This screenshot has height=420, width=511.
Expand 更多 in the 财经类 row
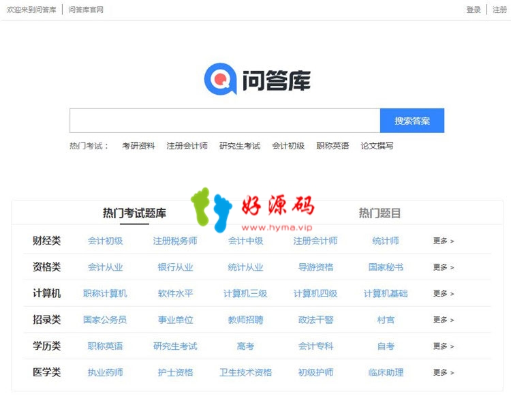[444, 241]
